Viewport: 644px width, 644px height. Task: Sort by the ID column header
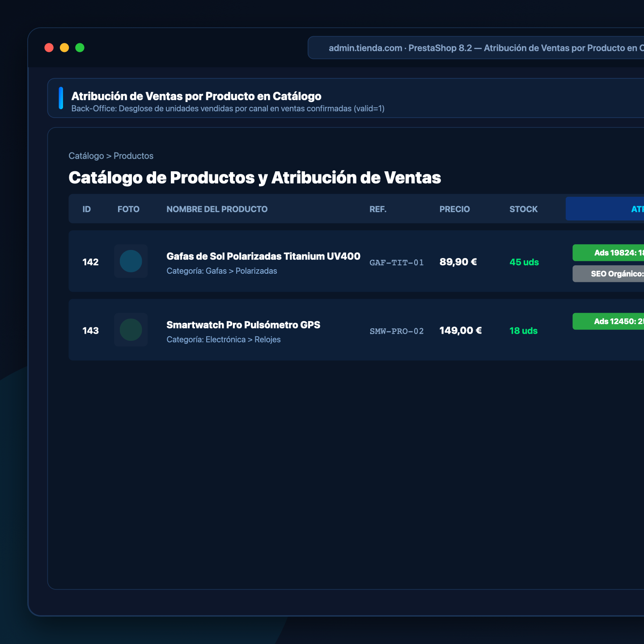(87, 209)
